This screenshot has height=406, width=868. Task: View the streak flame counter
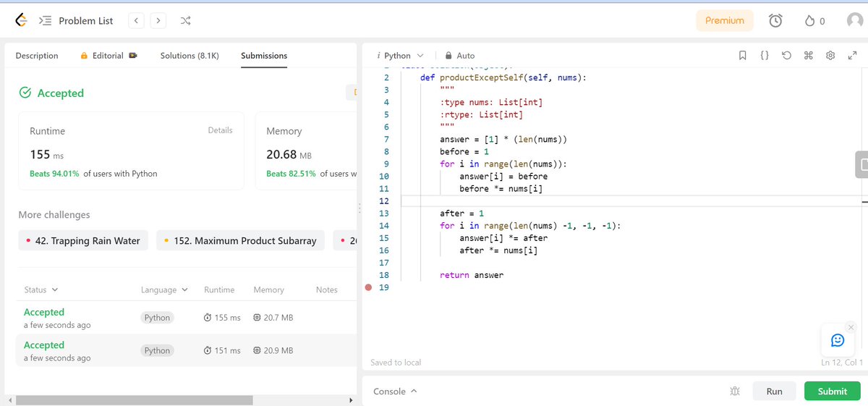814,21
